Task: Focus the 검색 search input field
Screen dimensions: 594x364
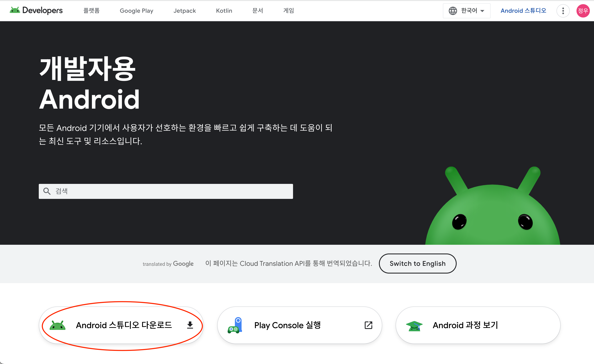Action: click(x=166, y=191)
